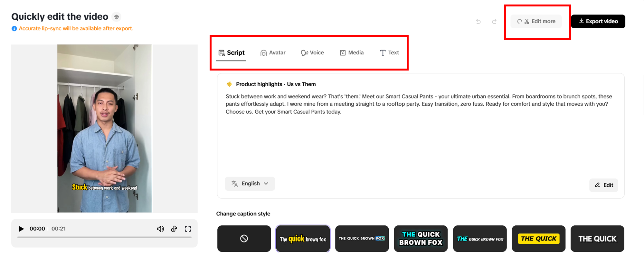Choose the teal 'THE QUICK BROWN FOX' caption style
The width and height of the screenshot is (644, 256).
(x=421, y=239)
